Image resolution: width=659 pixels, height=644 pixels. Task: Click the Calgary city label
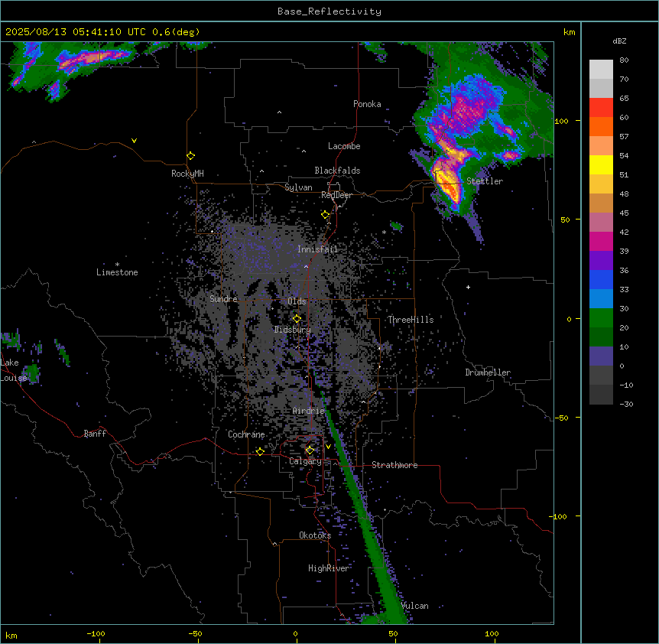click(x=306, y=461)
